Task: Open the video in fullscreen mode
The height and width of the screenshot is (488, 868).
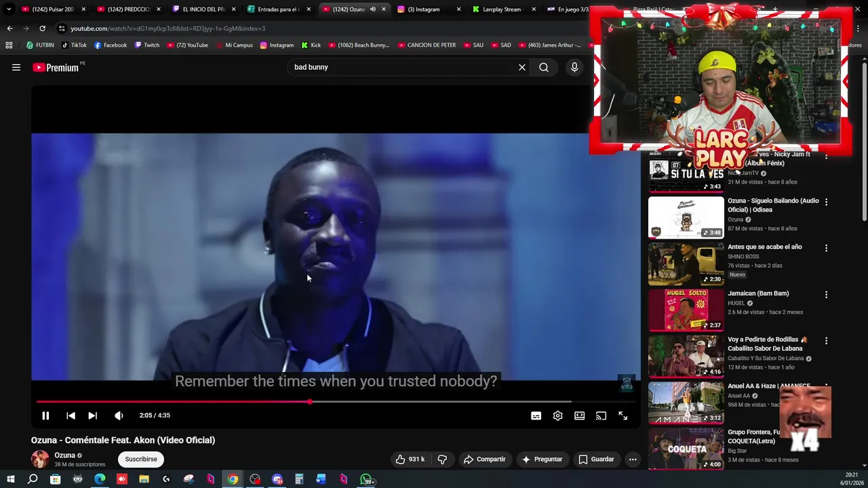Action: pos(623,415)
